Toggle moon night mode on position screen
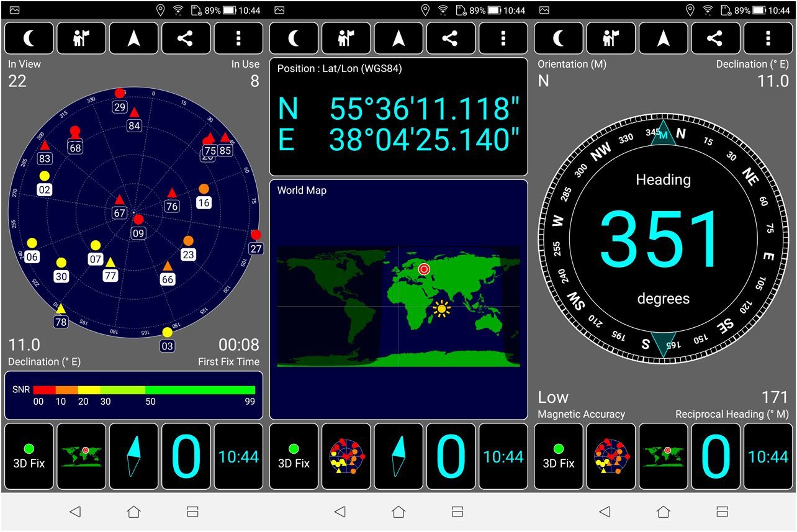Screen dimensions: 797x532 [x=294, y=38]
